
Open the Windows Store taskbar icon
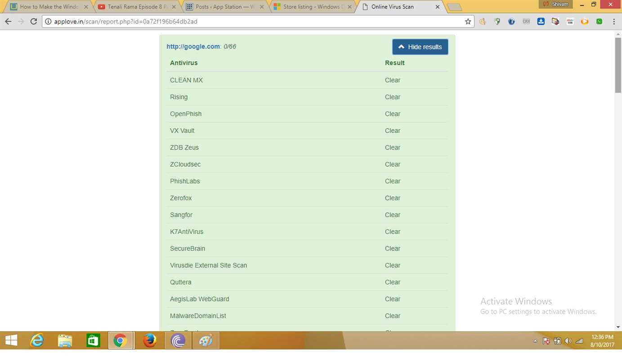tap(93, 341)
